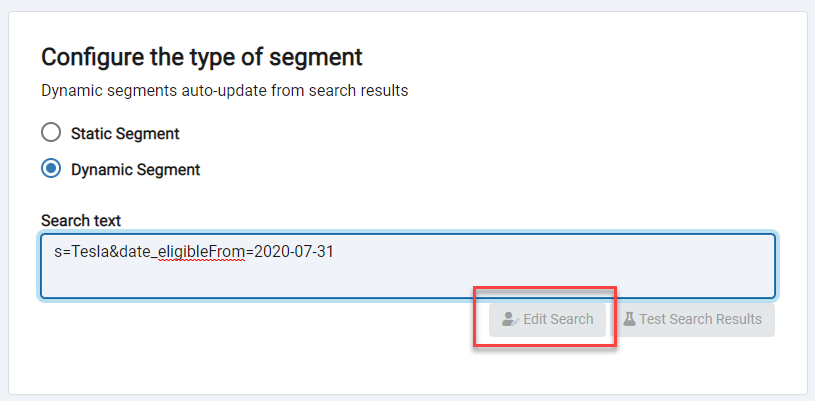Click the Configure the type of segment heading
The image size is (815, 401).
coord(202,57)
